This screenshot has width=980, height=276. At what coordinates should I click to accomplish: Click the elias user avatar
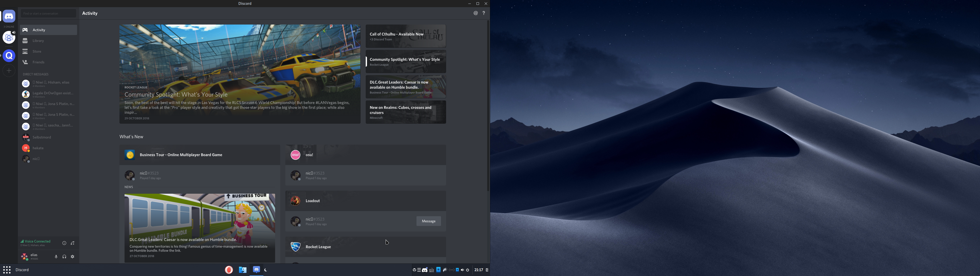(24, 257)
